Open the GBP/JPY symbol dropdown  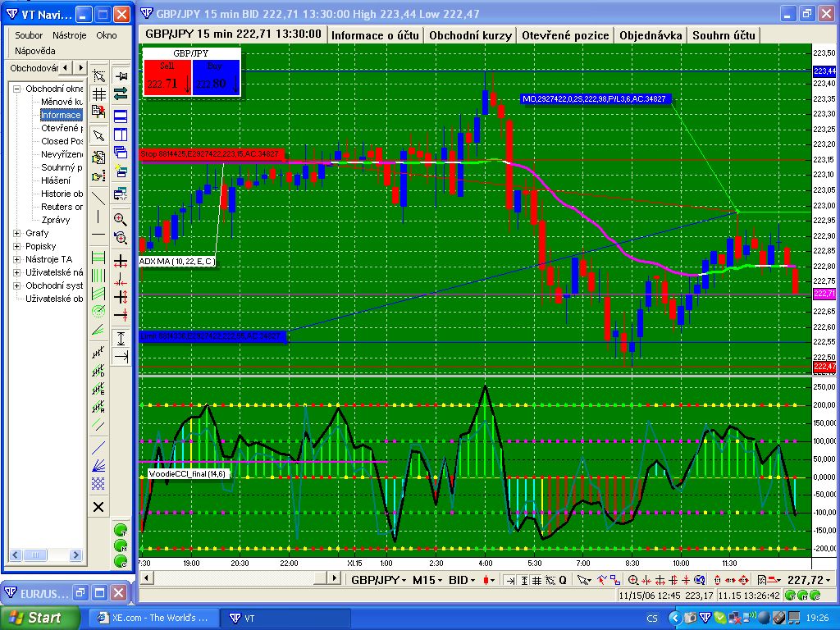(x=379, y=580)
